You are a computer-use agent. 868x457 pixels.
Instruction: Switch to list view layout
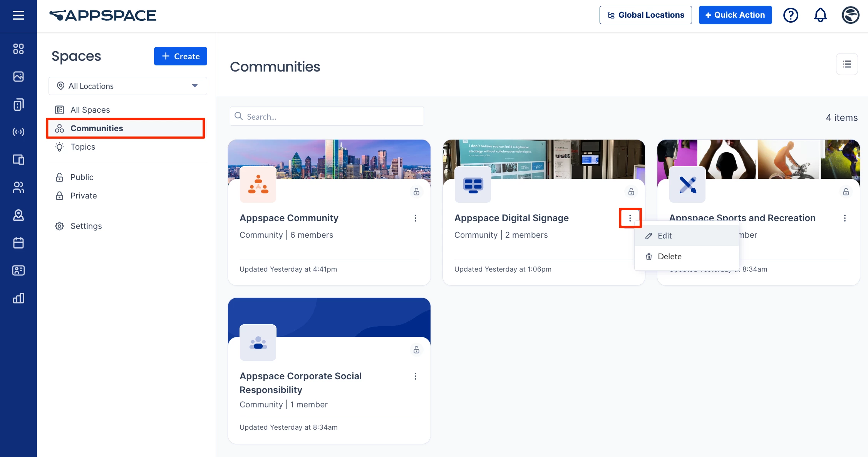[x=847, y=64]
